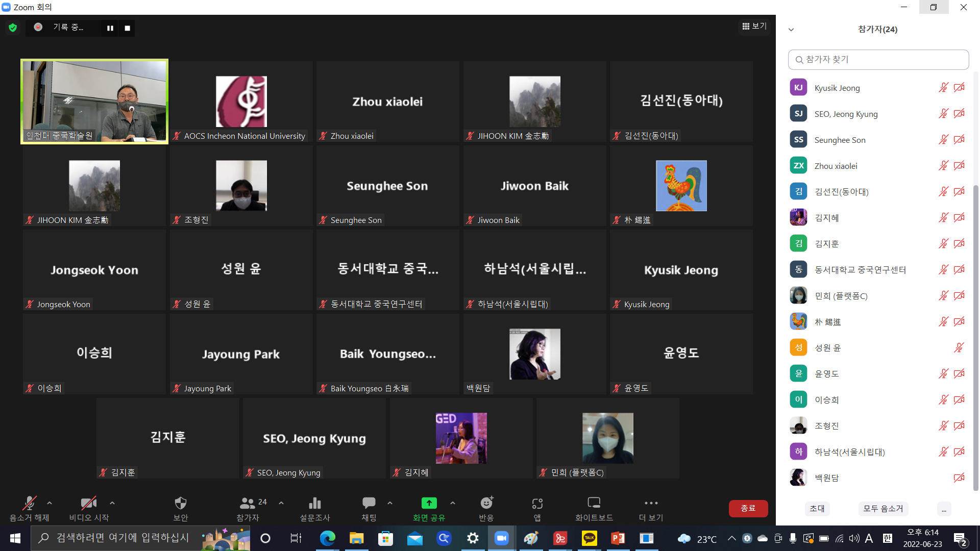
Task: Open the 보안 security menu
Action: click(x=181, y=509)
